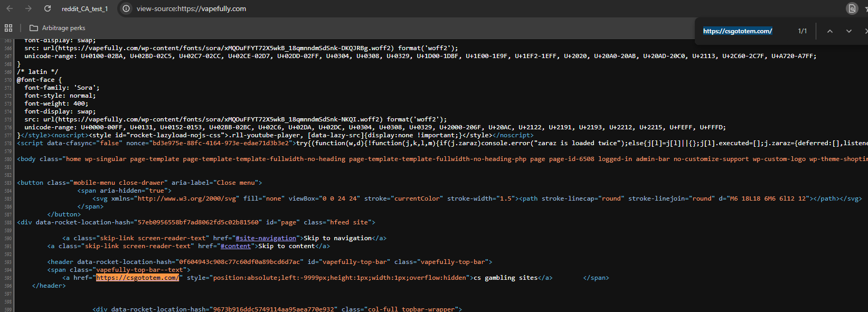
Task: Click the "M6 18L18 6M6 6l12 12" path data
Action: coord(767,198)
